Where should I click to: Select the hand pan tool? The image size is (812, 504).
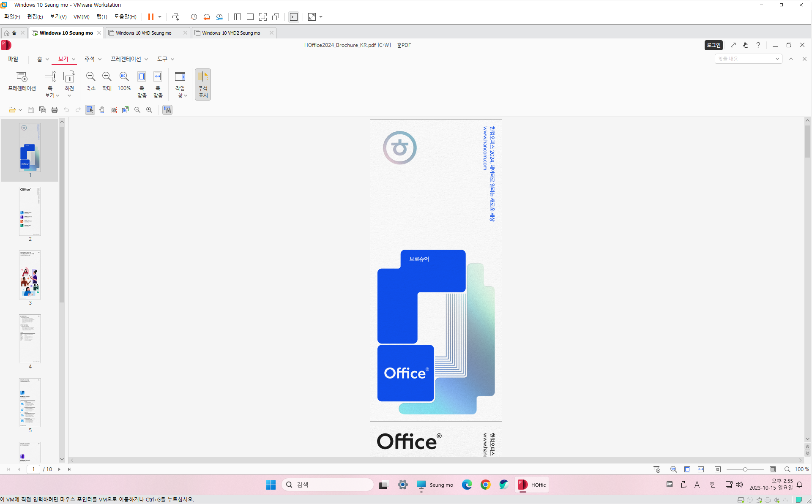click(102, 110)
